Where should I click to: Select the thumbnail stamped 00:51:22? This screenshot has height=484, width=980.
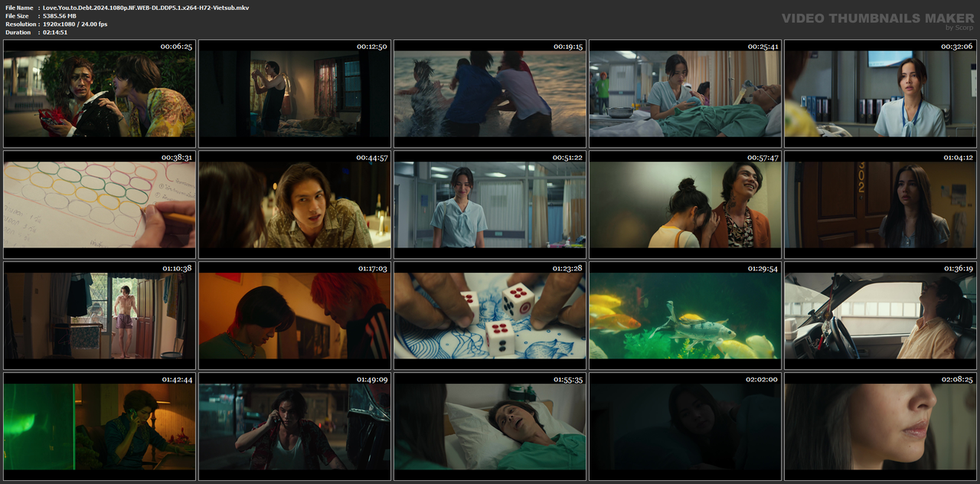(x=490, y=204)
